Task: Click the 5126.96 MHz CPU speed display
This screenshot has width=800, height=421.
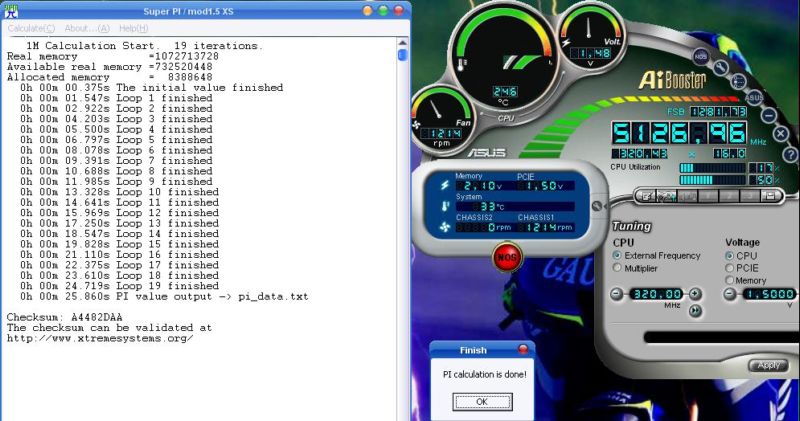Action: (680, 133)
